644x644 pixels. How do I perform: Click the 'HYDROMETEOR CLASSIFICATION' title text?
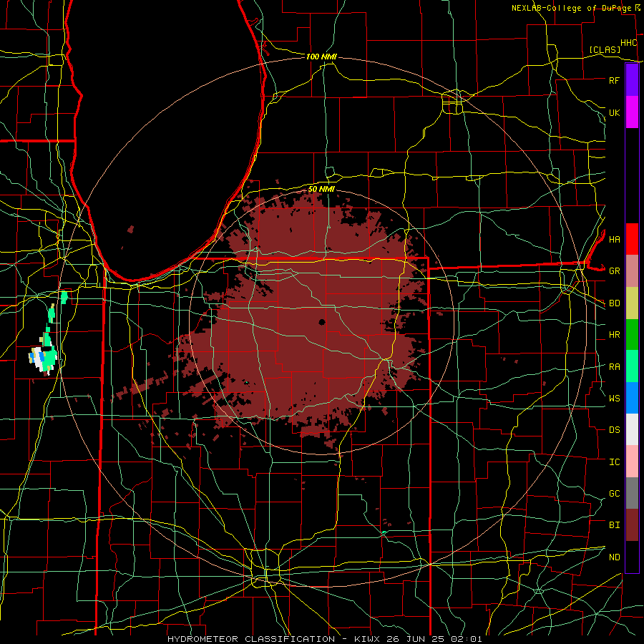pyautogui.click(x=251, y=639)
